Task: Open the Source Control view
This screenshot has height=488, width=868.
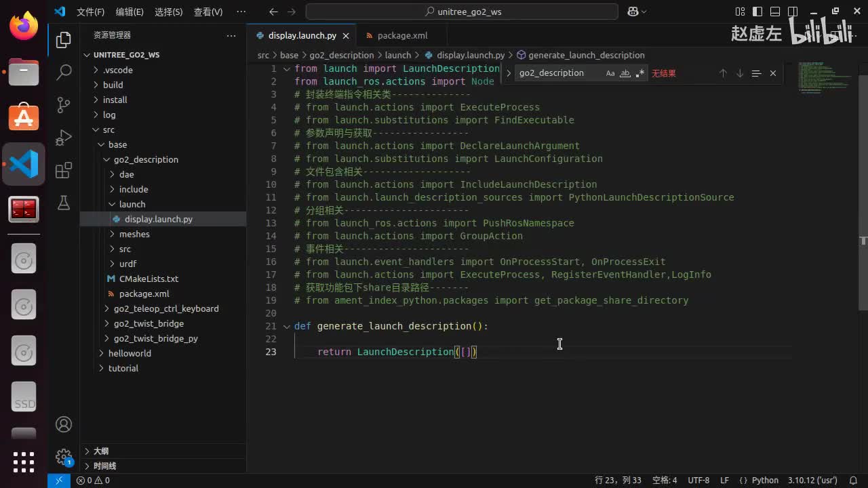Action: 64,104
